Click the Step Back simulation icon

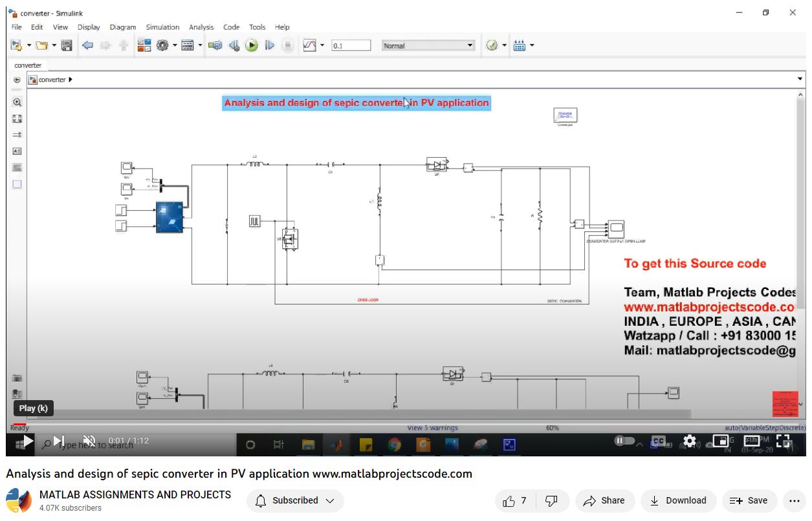tap(234, 45)
